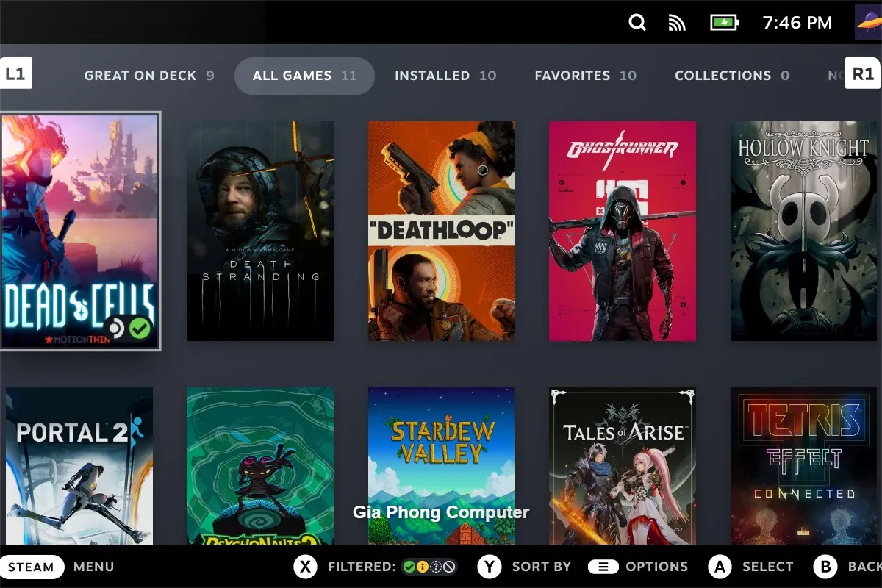Click the B button Back glyph

pos(825,567)
